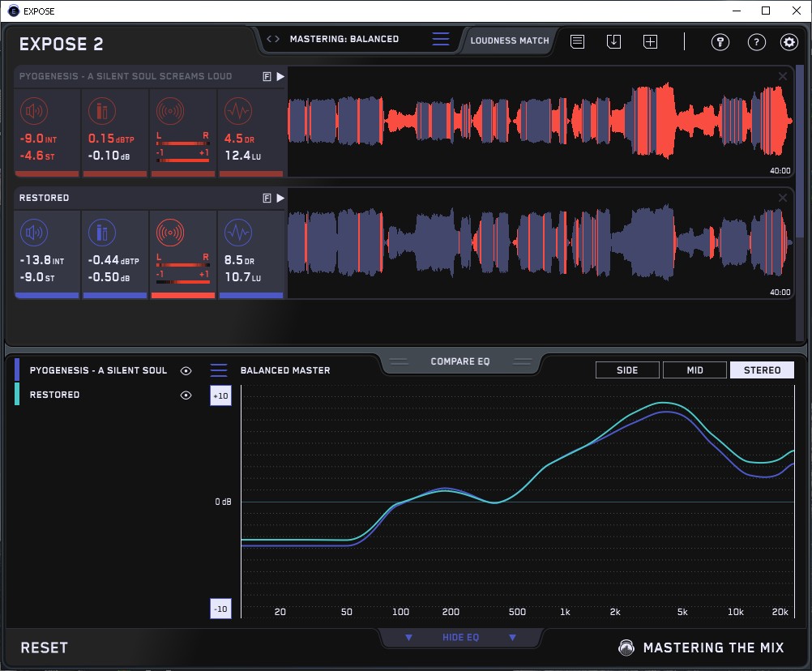This screenshot has height=671, width=812.
Task: Open the license key icon
Action: pyautogui.click(x=720, y=41)
